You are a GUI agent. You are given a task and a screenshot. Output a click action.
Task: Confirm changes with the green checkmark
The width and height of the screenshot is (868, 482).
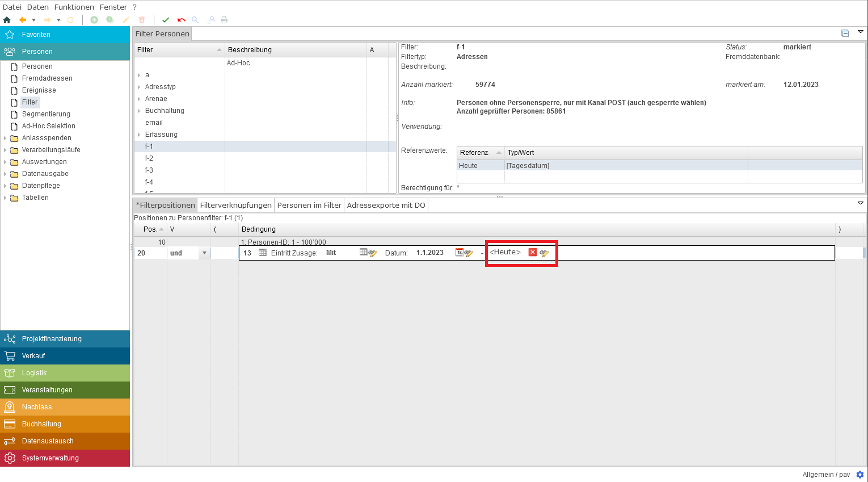[x=166, y=20]
